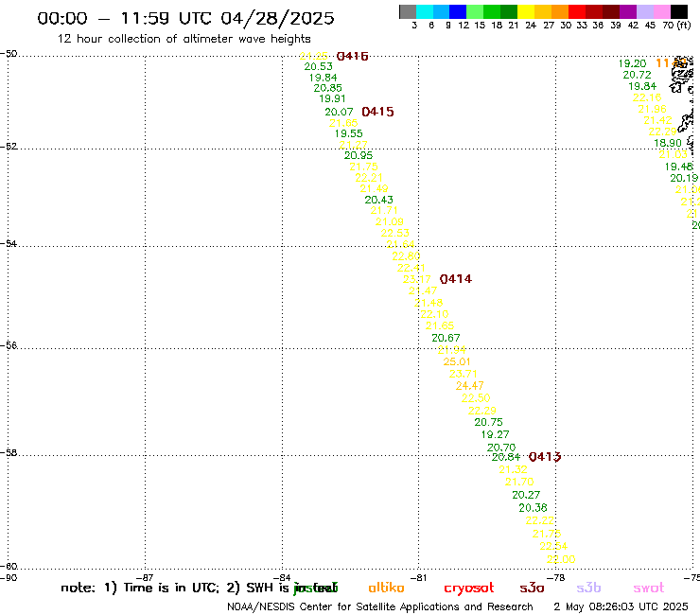
Task: Click the 0415 time marker
Action: click(x=377, y=112)
